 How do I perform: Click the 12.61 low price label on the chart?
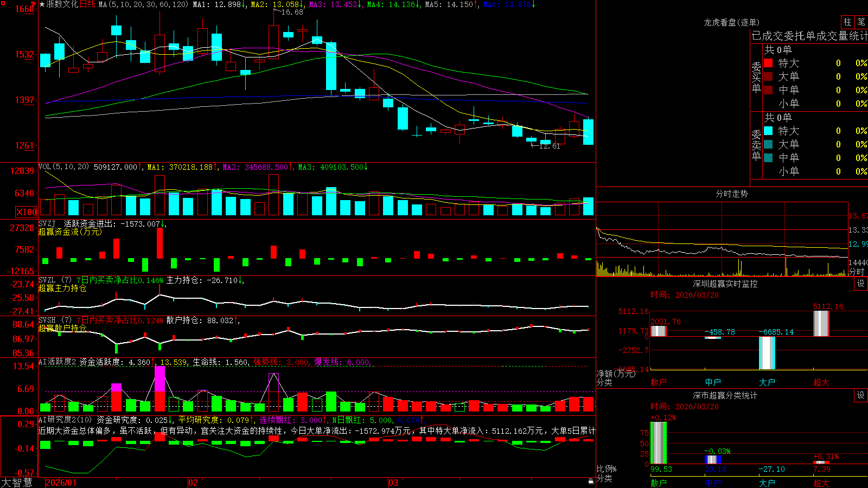[x=549, y=146]
